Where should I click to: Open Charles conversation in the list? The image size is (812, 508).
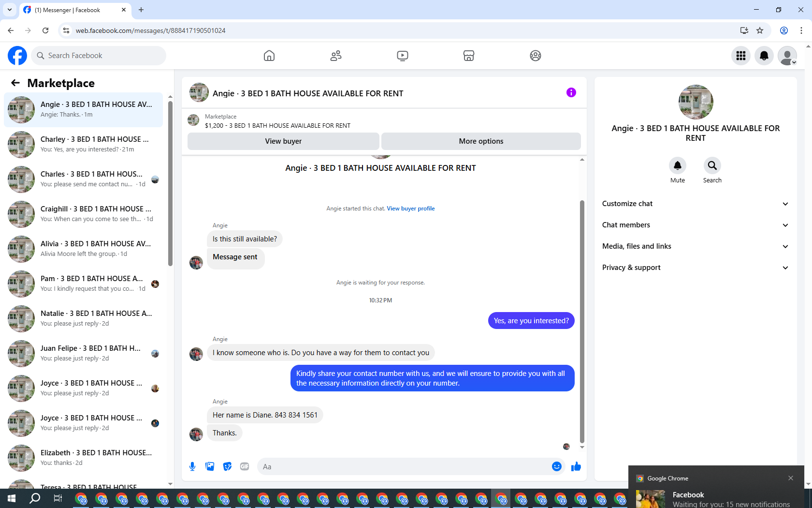(83, 179)
